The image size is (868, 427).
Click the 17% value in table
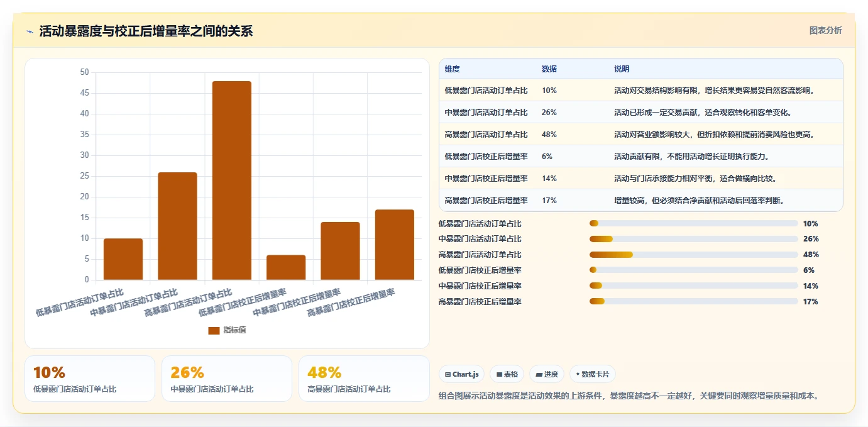549,201
